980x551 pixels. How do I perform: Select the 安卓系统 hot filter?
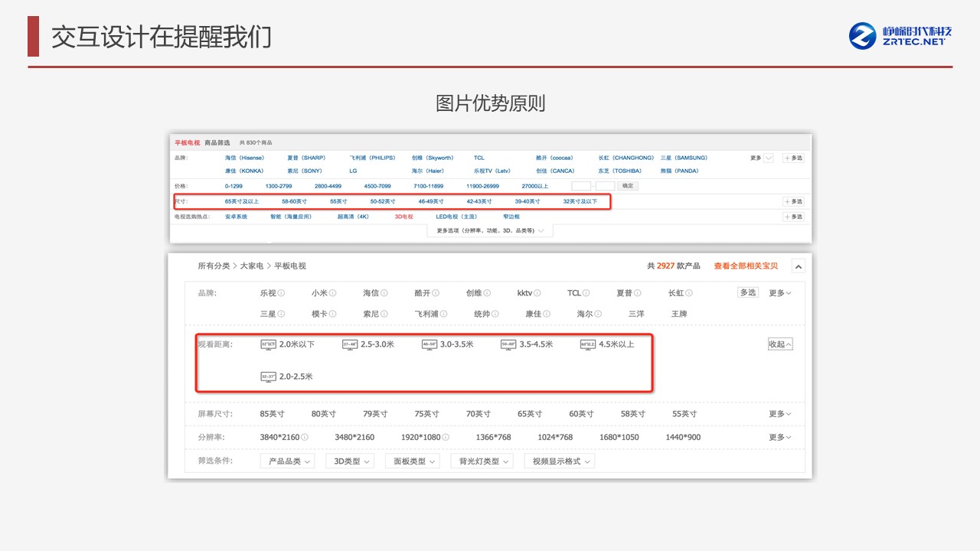click(x=236, y=217)
